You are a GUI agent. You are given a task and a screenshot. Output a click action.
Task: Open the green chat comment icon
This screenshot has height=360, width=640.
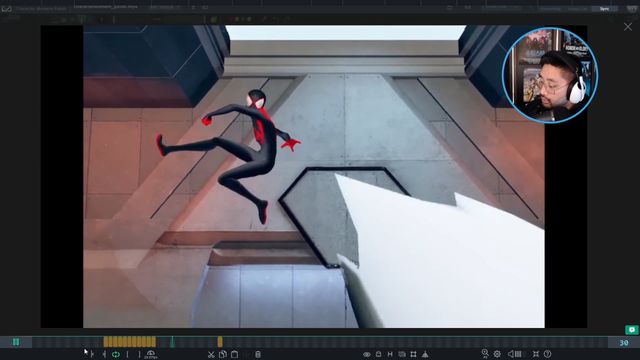632,329
